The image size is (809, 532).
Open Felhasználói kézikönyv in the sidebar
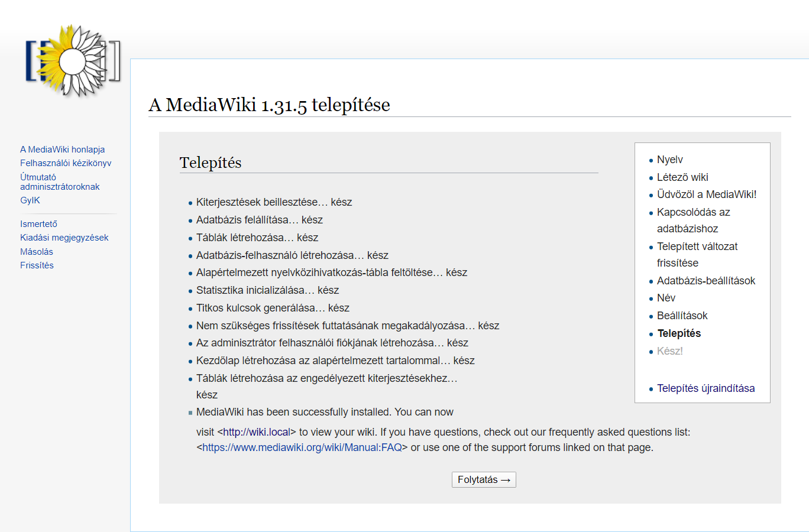tap(66, 163)
